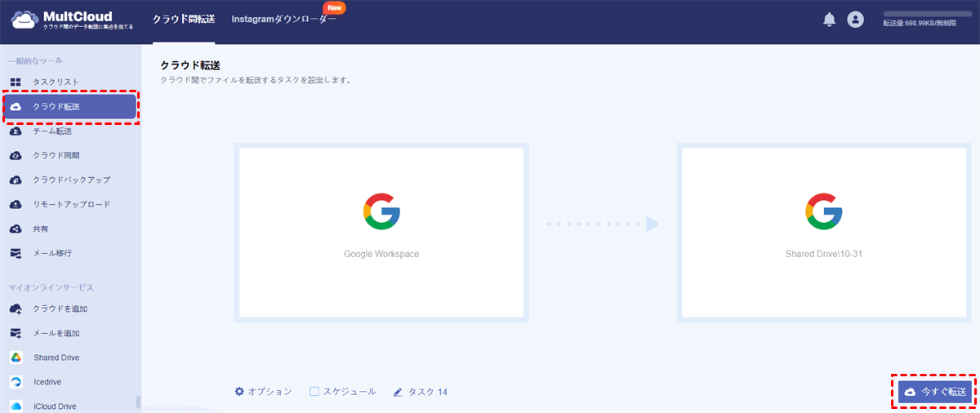Select クラウドバックアップ menu item

[71, 180]
